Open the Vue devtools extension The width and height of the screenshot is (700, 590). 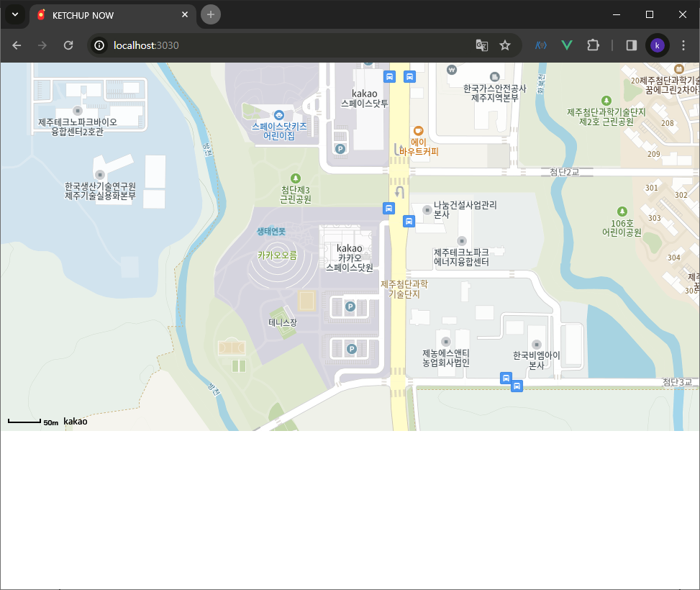pos(567,45)
